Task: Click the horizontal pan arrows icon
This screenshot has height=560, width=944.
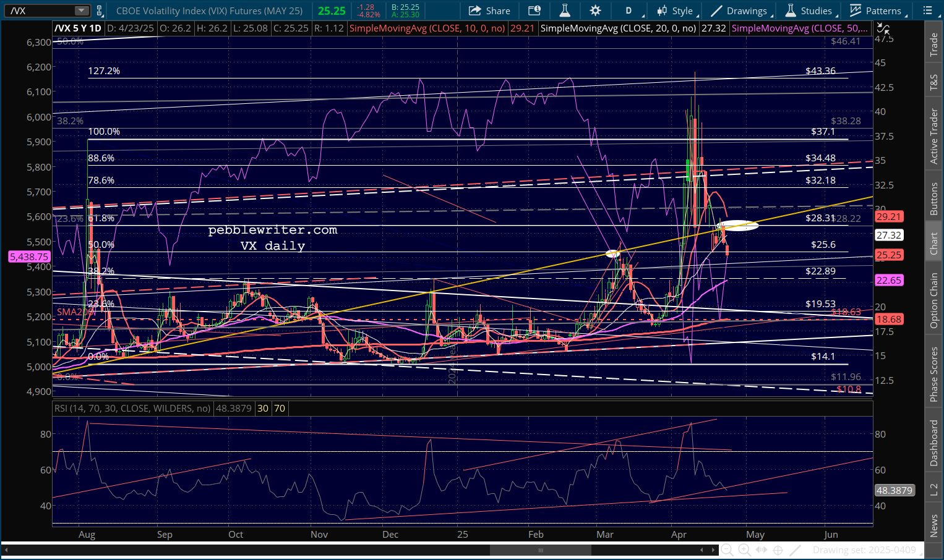Action: click(762, 550)
